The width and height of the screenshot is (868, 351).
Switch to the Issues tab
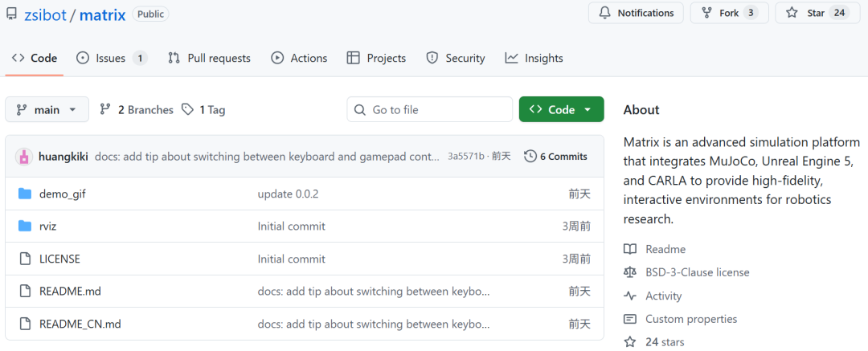pyautogui.click(x=111, y=58)
